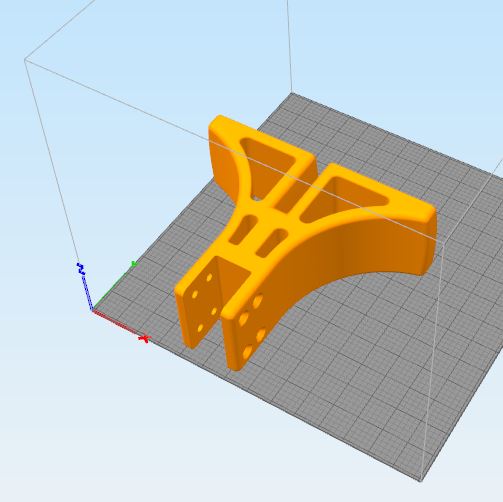Click the red X axis label
This screenshot has width=503, height=502.
[144, 339]
